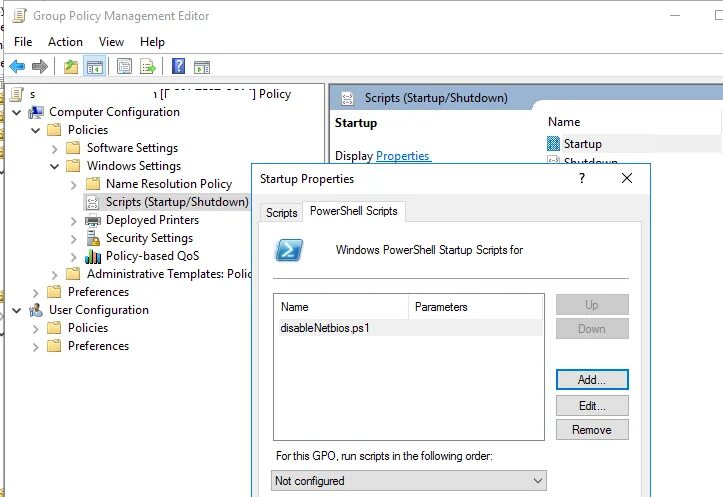Expand Preferences under User Configuration
The width and height of the screenshot is (723, 497).
pyautogui.click(x=36, y=347)
